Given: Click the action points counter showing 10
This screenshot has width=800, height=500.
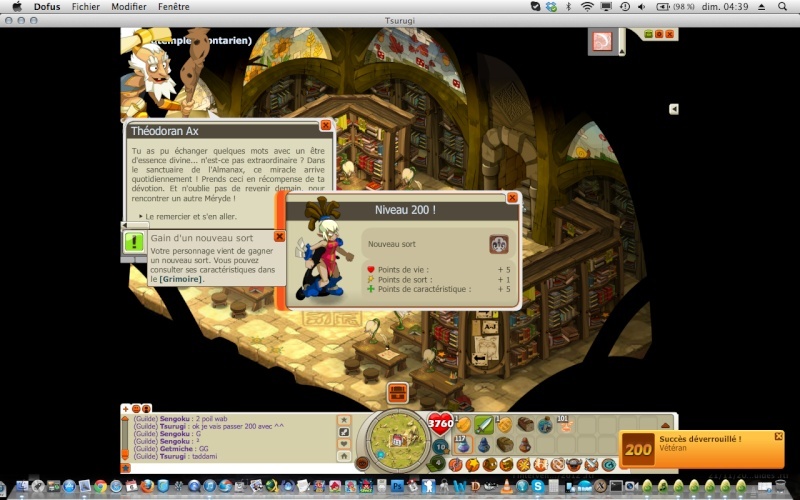Looking at the screenshot, I should click(x=440, y=447).
